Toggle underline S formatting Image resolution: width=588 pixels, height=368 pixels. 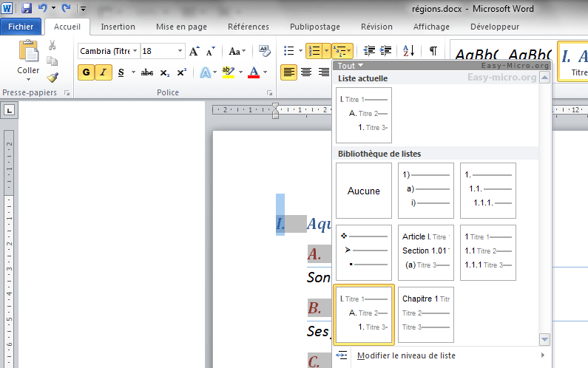(121, 72)
